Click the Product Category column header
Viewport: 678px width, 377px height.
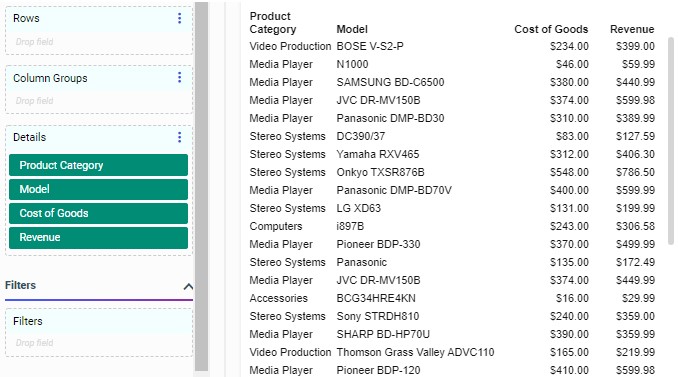tap(273, 22)
